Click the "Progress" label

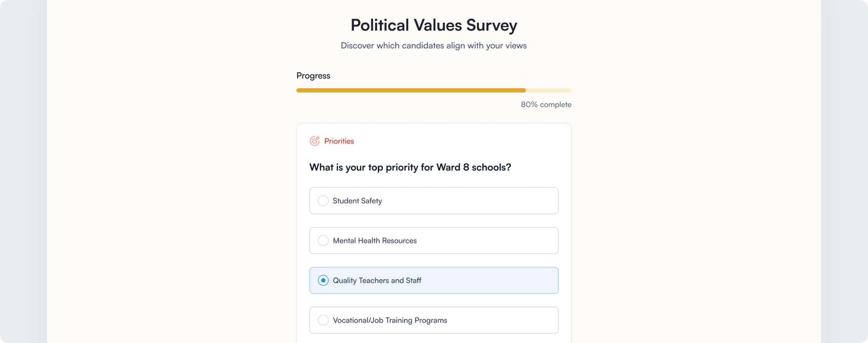click(x=313, y=76)
